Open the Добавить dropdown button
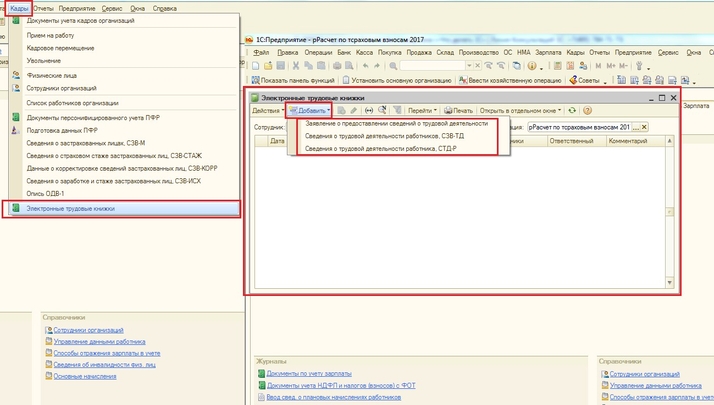Viewport: 714px width, 405px height. (310, 110)
